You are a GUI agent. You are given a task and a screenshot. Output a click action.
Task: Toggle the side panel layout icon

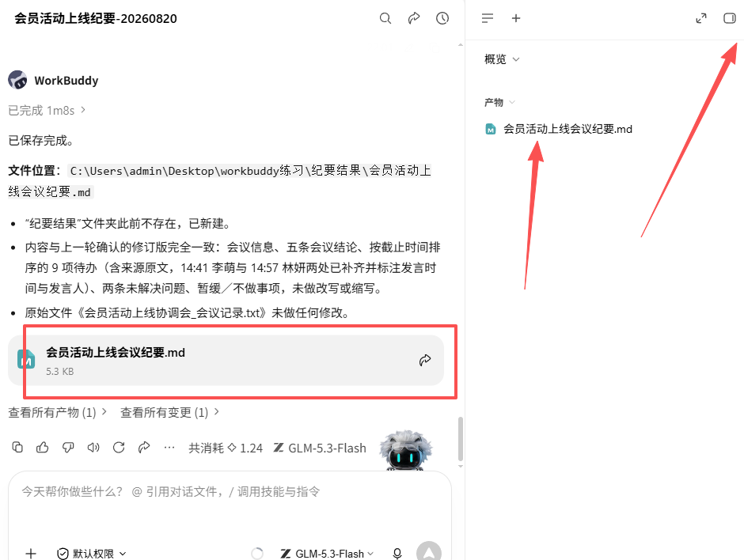point(729,18)
